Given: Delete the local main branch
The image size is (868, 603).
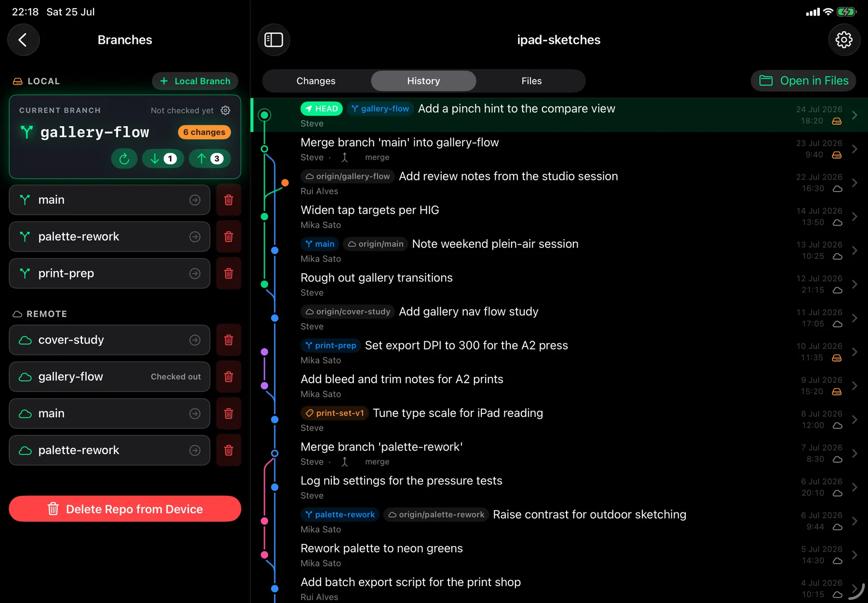Looking at the screenshot, I should tap(229, 200).
